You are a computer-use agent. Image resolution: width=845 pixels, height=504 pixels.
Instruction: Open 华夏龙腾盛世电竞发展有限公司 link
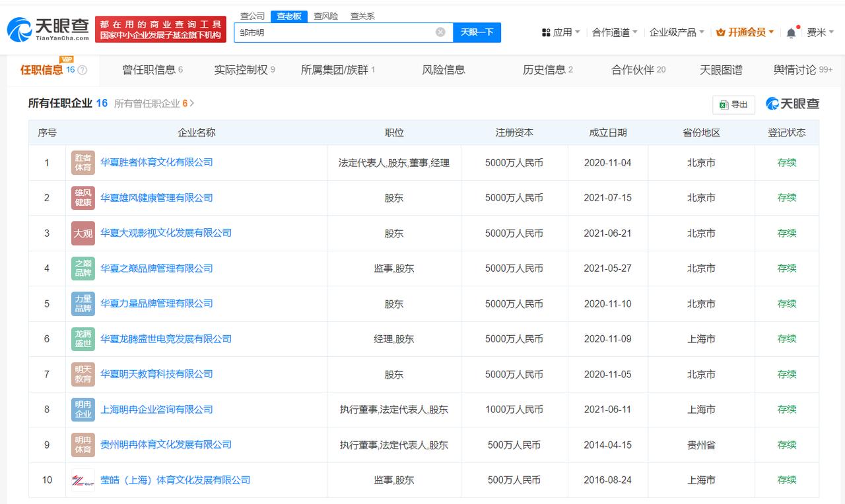[x=166, y=339]
